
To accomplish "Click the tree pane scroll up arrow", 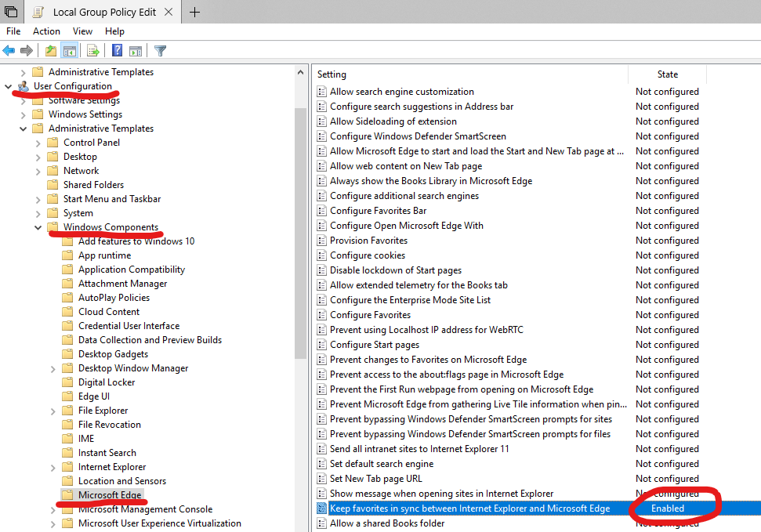I will 300,72.
